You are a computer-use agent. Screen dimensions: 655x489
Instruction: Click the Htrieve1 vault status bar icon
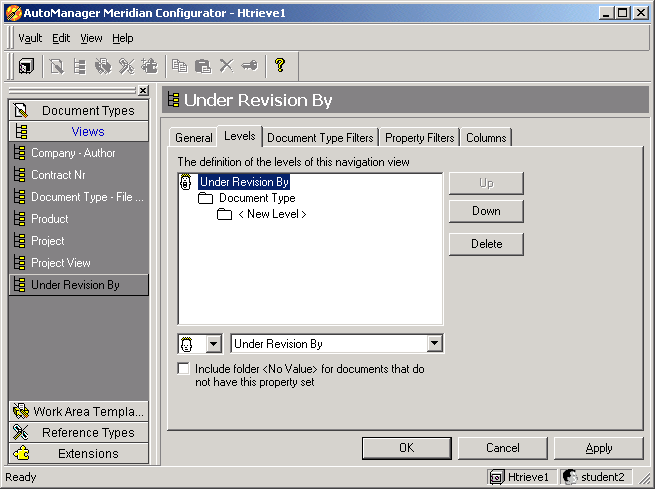pyautogui.click(x=496, y=477)
